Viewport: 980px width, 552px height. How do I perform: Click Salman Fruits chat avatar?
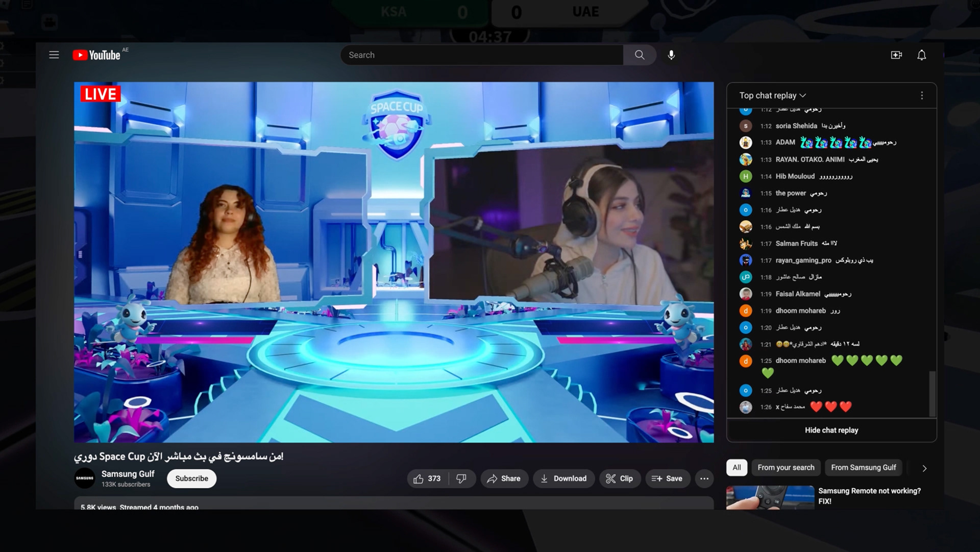click(746, 244)
